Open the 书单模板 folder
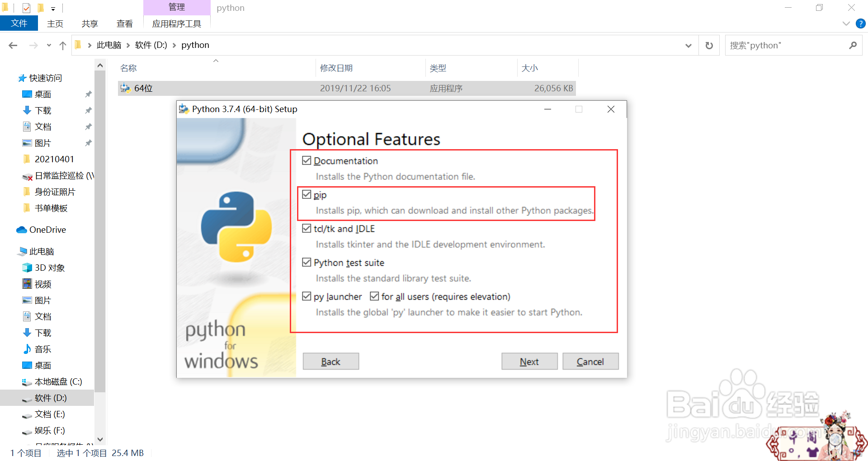The height and width of the screenshot is (461, 868). coord(51,208)
